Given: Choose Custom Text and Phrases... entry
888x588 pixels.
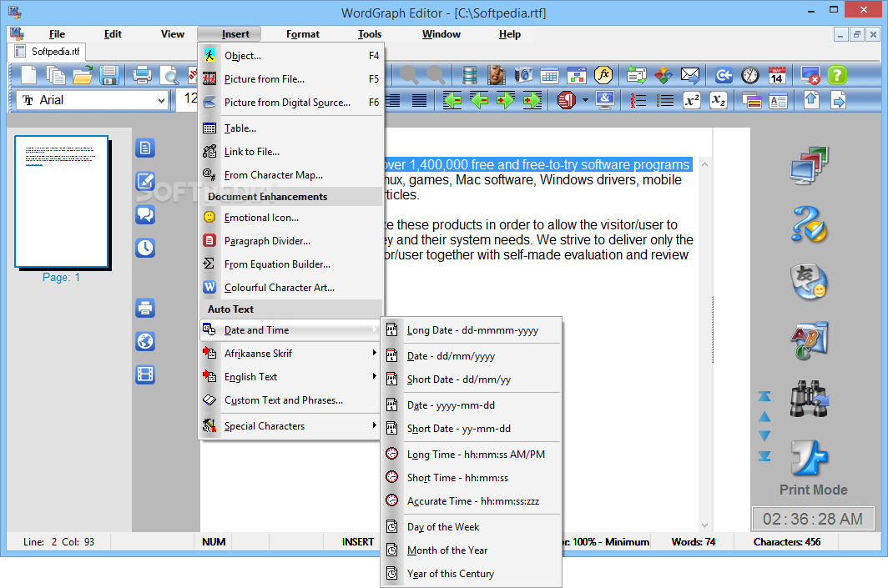Looking at the screenshot, I should [291, 400].
